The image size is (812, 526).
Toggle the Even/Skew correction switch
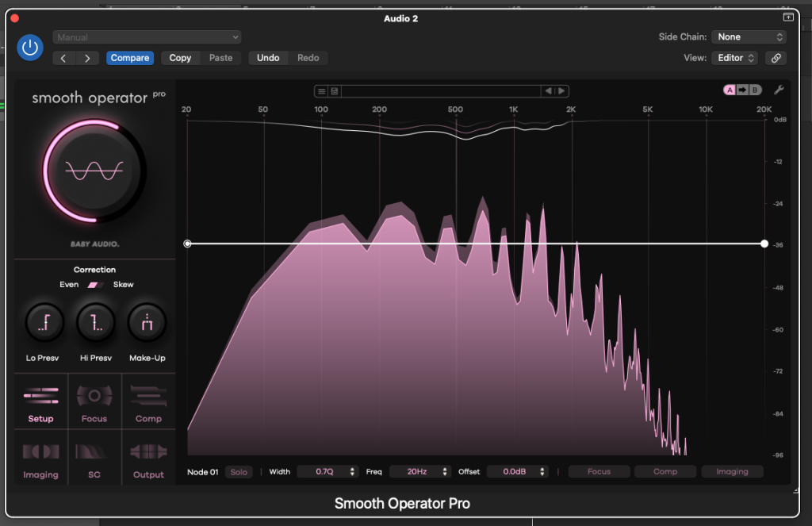point(95,285)
